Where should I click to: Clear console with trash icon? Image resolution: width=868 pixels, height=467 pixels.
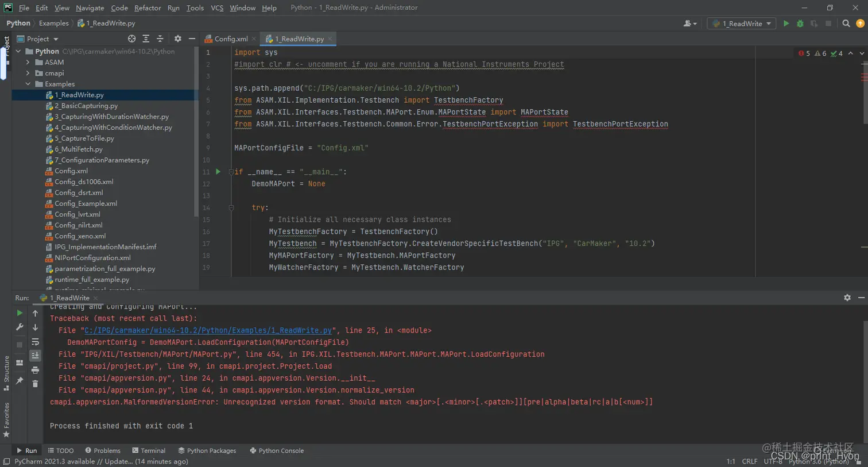point(35,384)
